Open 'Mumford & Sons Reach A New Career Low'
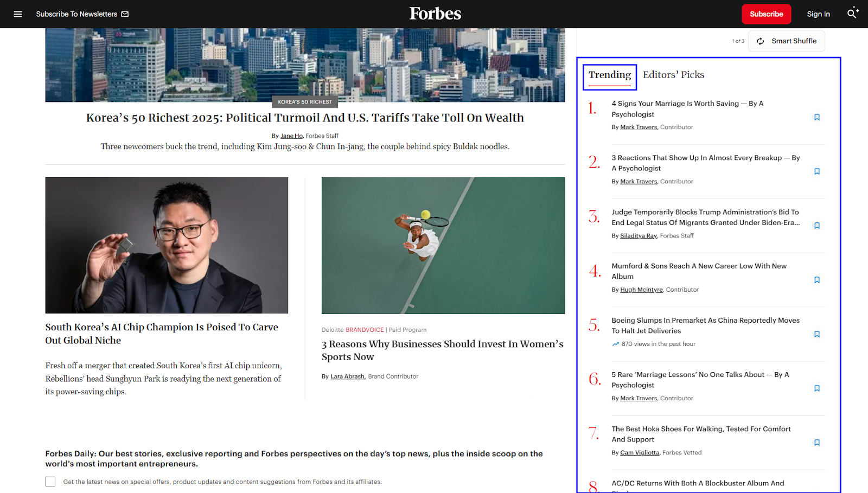 pos(699,271)
